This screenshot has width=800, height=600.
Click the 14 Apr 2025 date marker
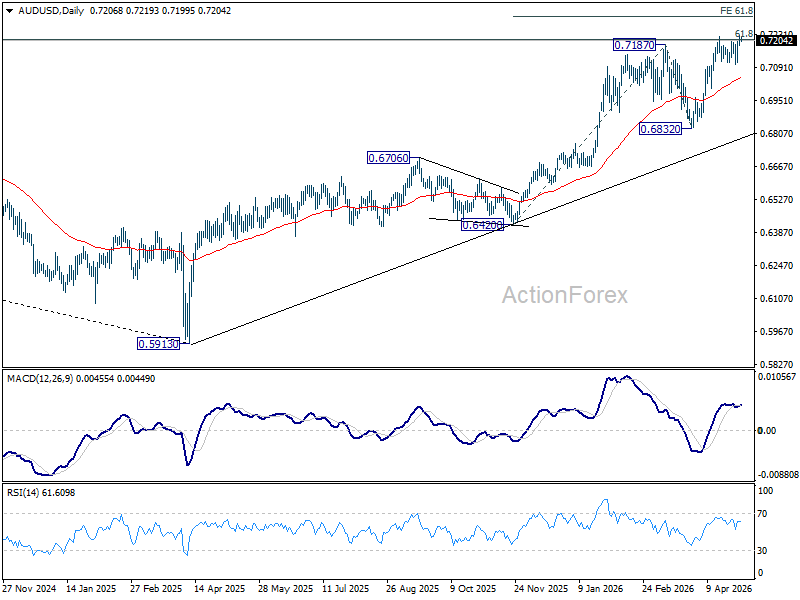[x=219, y=588]
